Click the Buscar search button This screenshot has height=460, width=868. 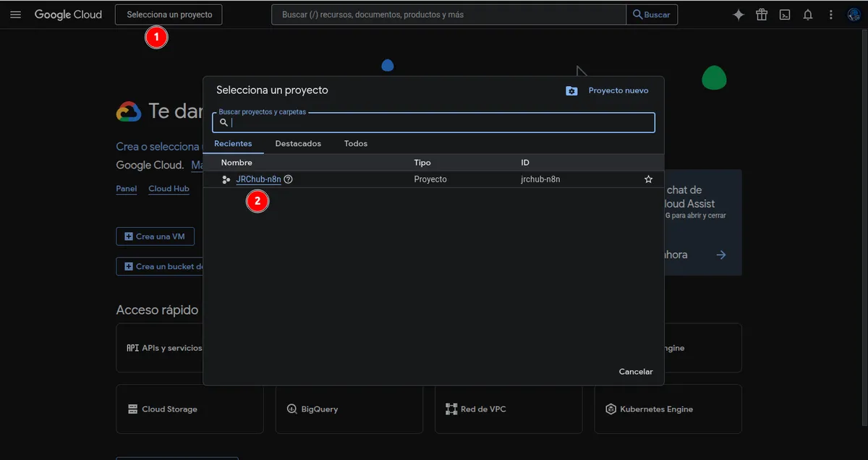652,14
